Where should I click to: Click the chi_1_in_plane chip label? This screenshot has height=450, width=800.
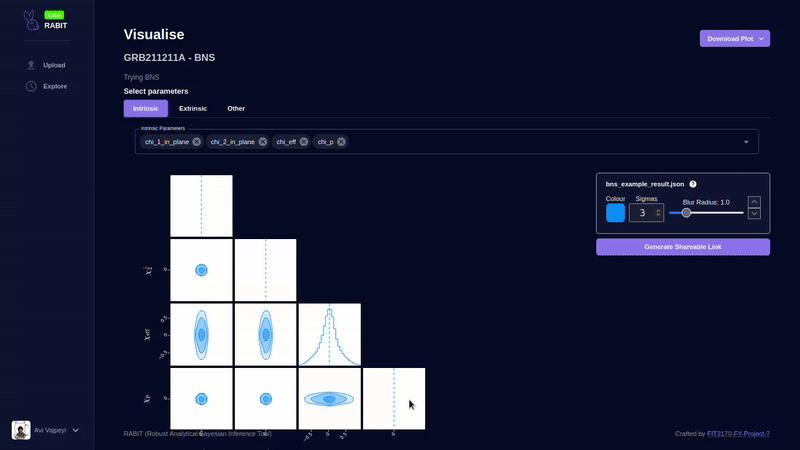(167, 142)
